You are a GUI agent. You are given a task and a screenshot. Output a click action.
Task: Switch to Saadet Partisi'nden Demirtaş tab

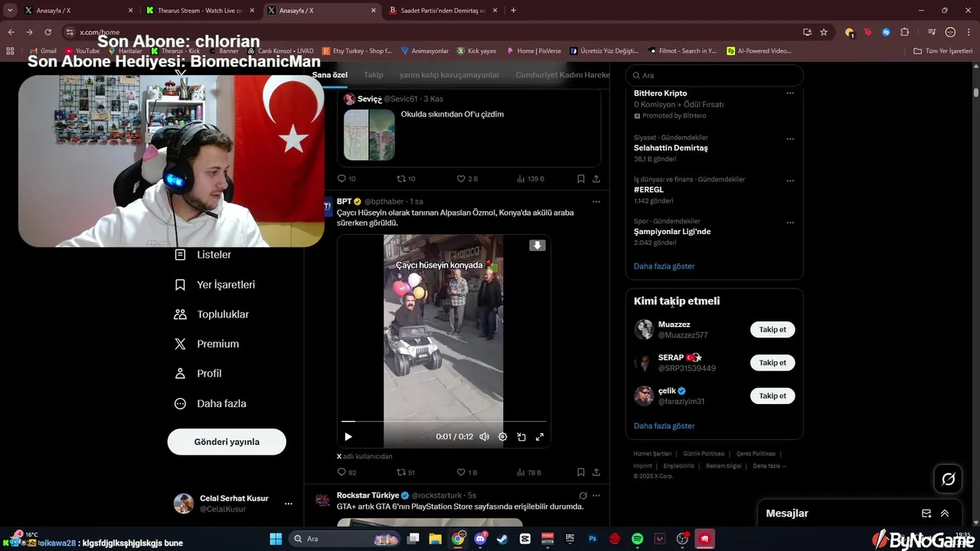coord(443,11)
